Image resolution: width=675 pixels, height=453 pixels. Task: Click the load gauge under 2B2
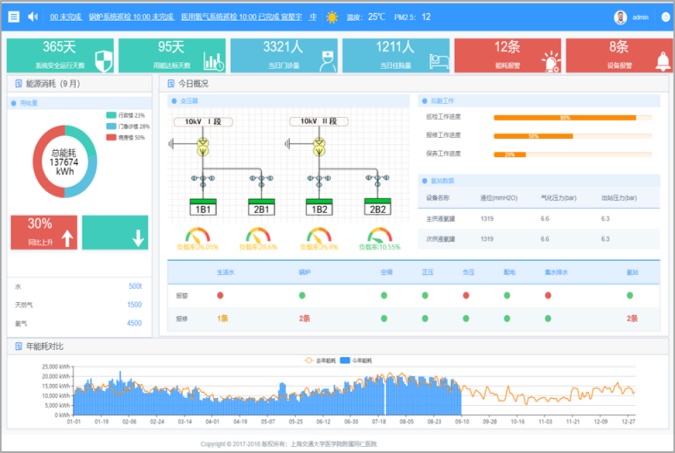point(378,236)
